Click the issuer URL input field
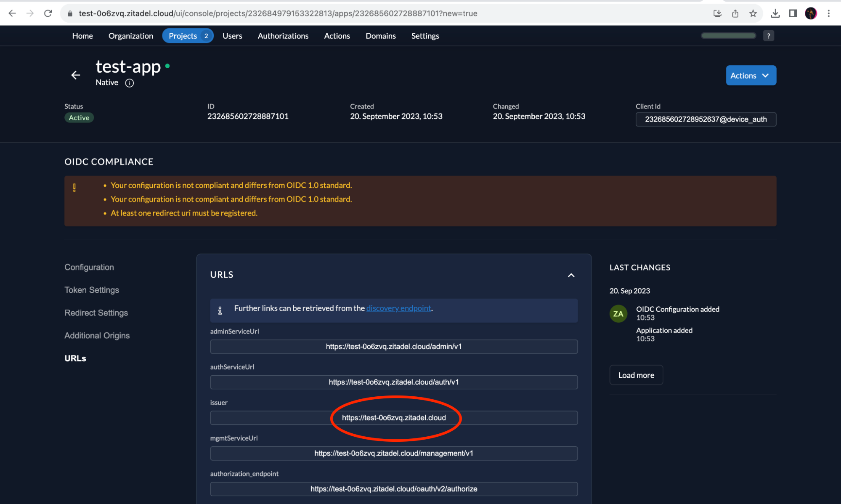841x504 pixels. [393, 418]
